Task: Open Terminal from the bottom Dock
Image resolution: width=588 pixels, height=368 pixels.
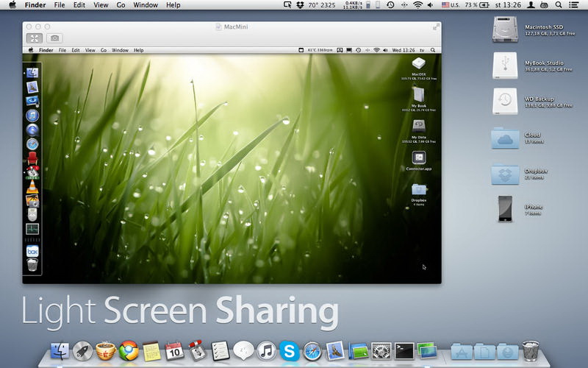Action: [404, 351]
